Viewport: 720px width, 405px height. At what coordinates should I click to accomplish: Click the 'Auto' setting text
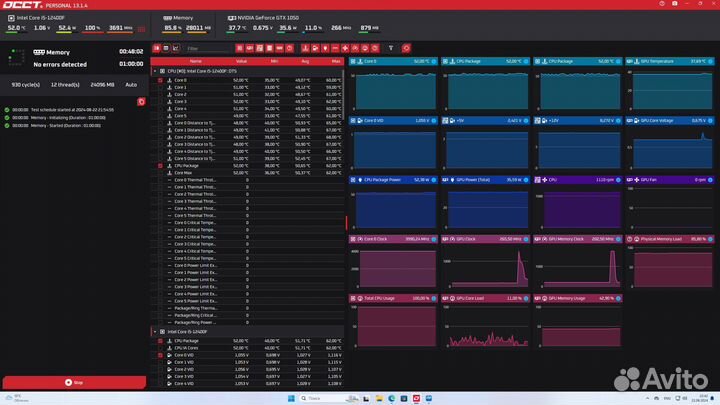[131, 85]
